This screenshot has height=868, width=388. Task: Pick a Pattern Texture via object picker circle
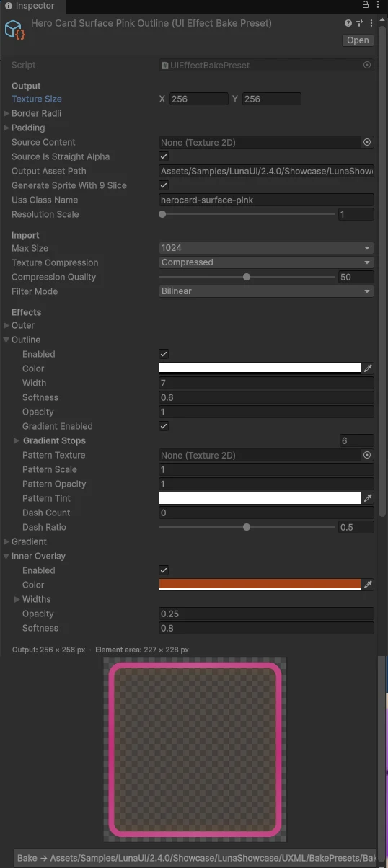point(367,455)
